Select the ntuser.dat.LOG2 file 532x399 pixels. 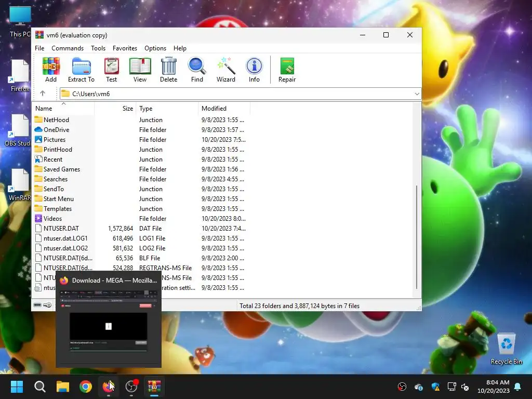[x=140, y=248]
